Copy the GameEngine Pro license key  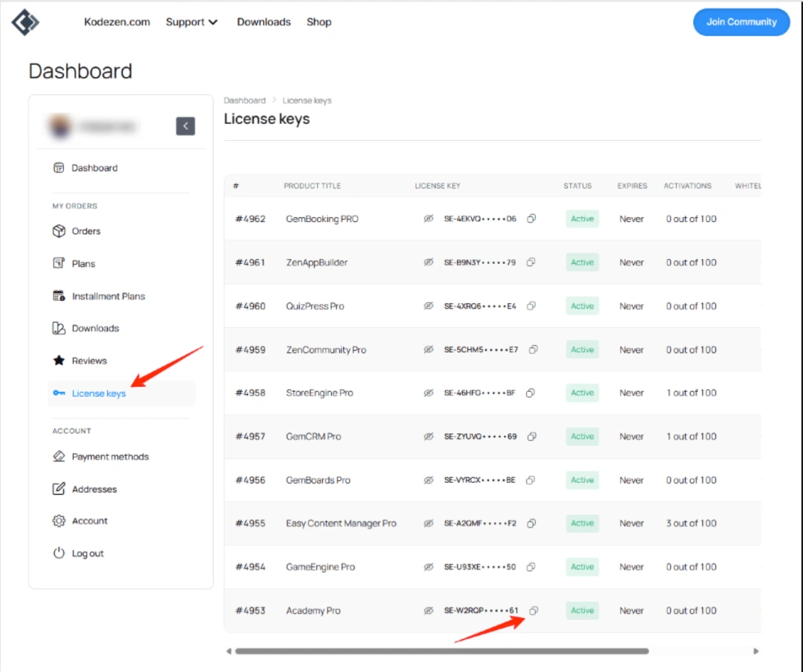[531, 566]
